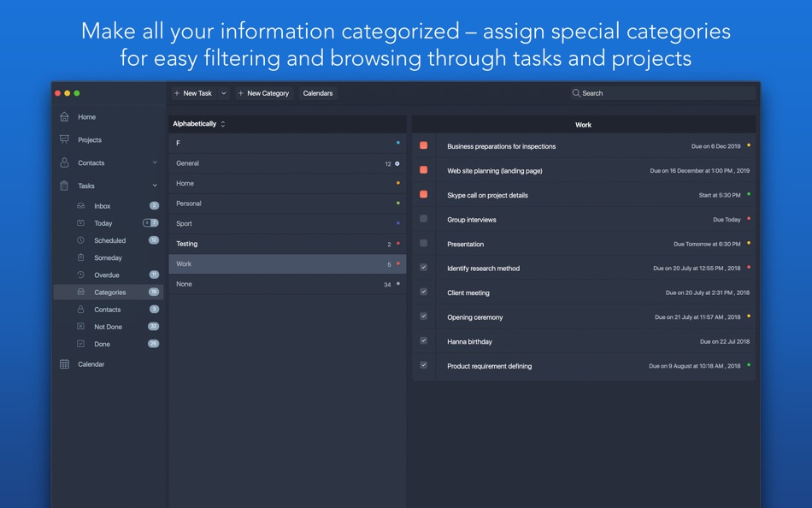Click the search magnifier icon
The image size is (812, 508).
tap(577, 93)
